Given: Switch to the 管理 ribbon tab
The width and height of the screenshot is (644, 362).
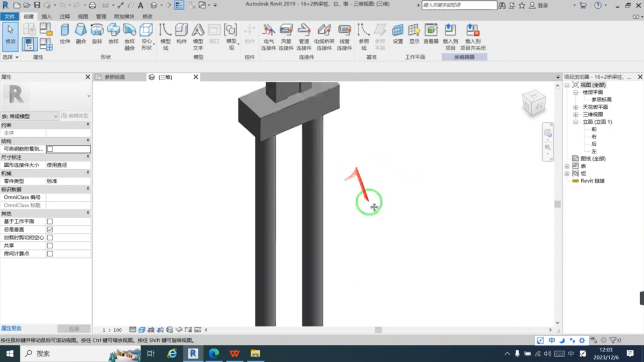Looking at the screenshot, I should click(101, 17).
